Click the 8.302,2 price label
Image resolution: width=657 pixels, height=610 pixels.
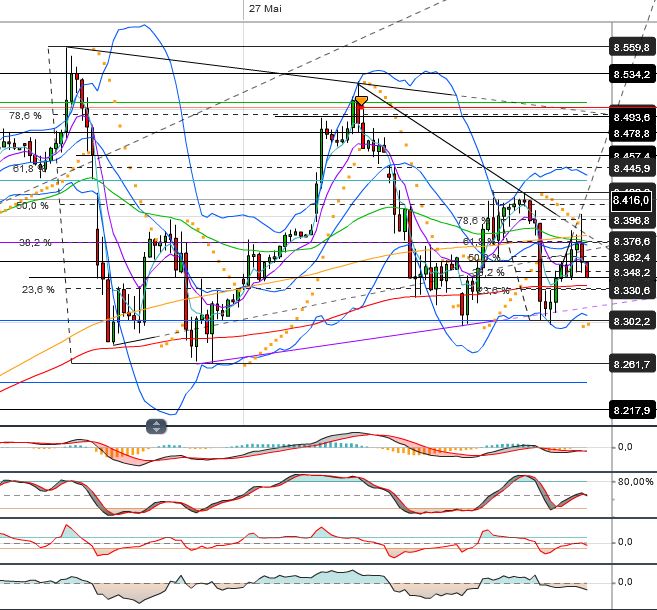(632, 321)
